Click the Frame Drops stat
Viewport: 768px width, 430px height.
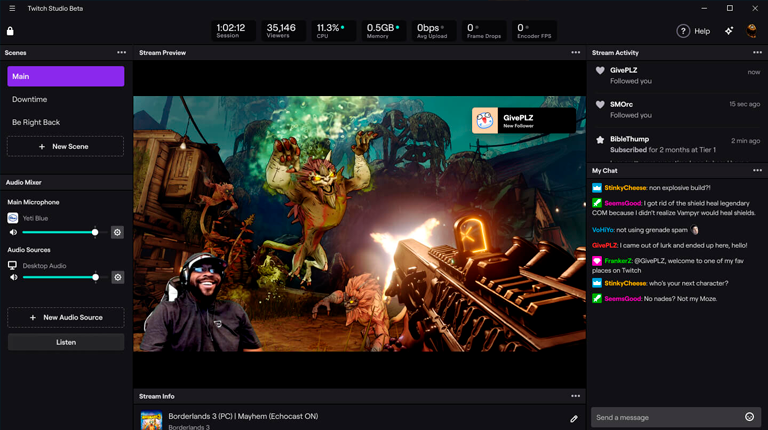click(x=484, y=30)
